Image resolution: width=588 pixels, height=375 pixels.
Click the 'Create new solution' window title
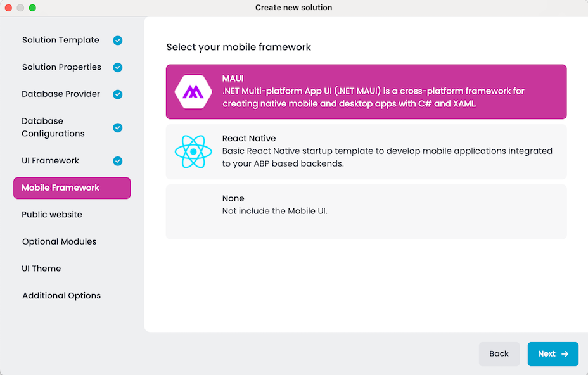pyautogui.click(x=293, y=8)
